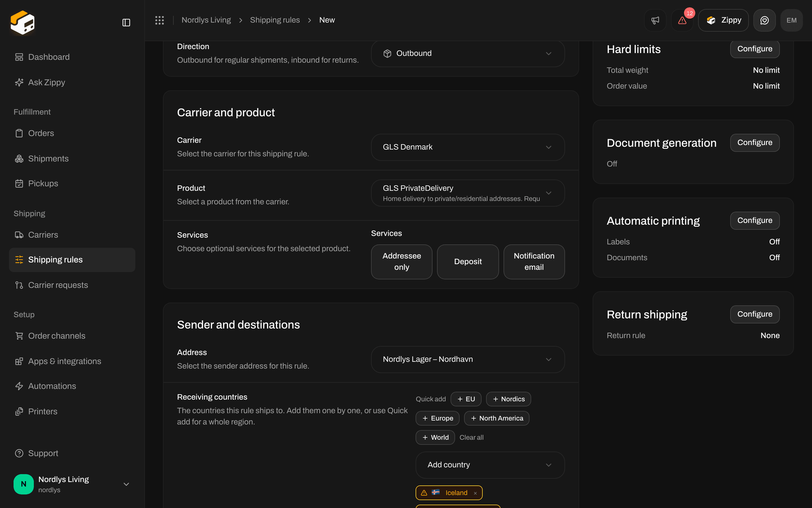Toggle the Addressee only service
This screenshot has height=508, width=812.
coord(402,262)
